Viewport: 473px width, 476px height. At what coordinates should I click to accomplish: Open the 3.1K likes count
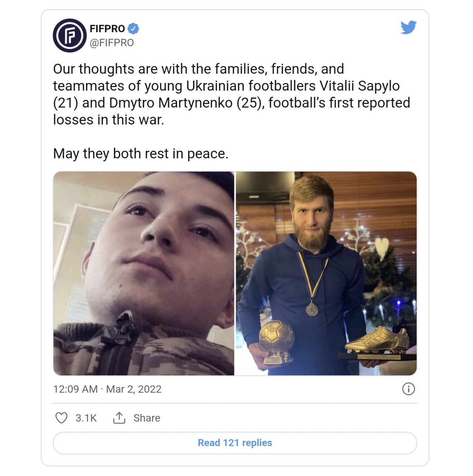(x=86, y=418)
